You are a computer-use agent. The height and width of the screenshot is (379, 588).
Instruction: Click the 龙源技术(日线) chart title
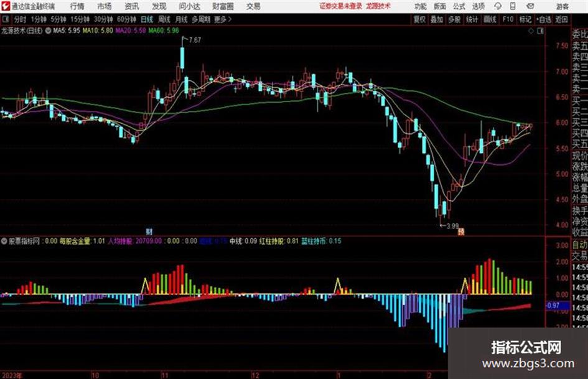point(22,30)
